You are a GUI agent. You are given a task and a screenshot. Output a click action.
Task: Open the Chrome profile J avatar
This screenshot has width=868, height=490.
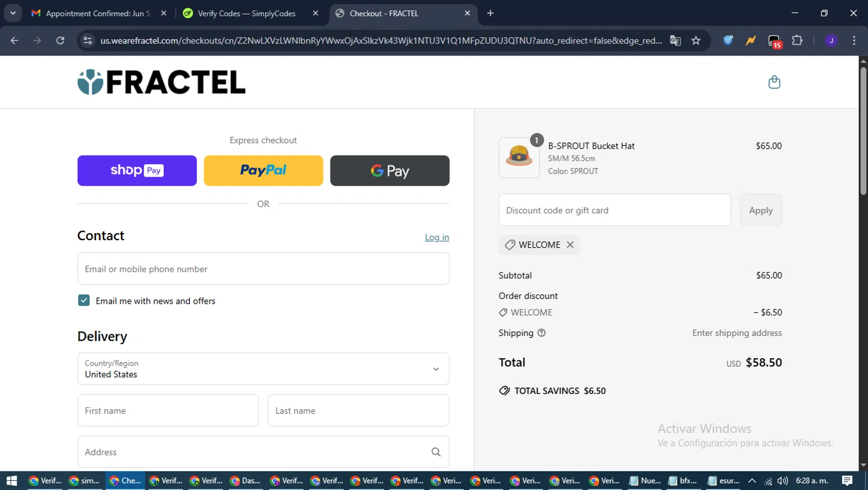coord(831,40)
